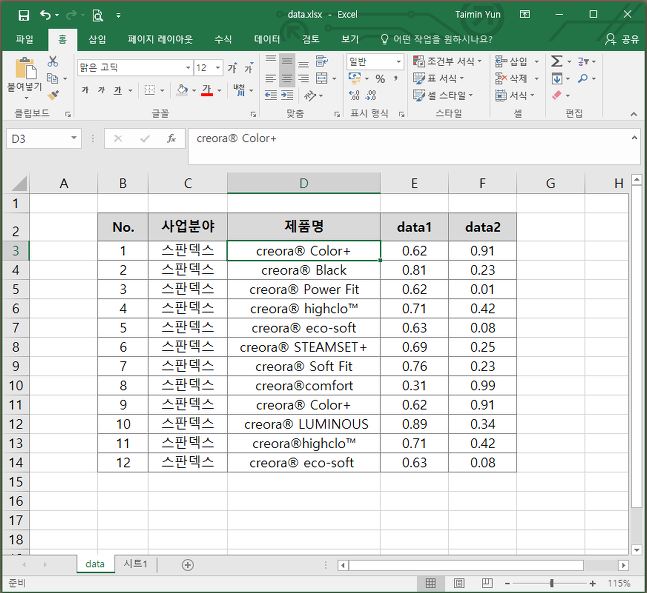Open the Borders dropdown arrow
The height and width of the screenshot is (593, 647).
(162, 90)
